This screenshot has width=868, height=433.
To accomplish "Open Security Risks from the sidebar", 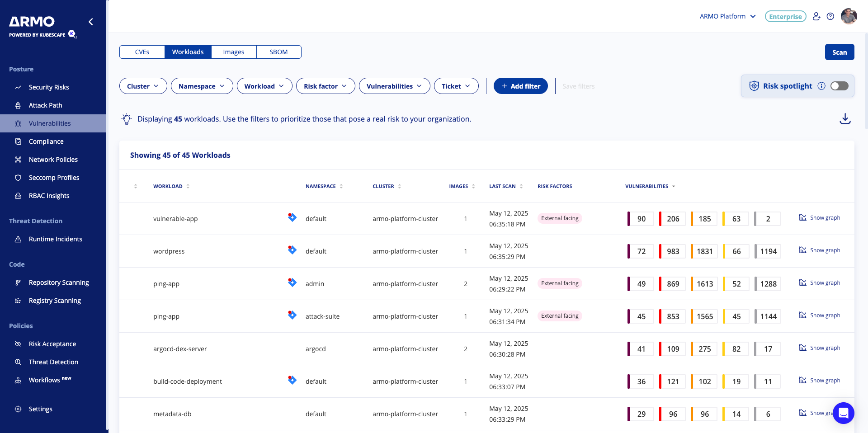I will click(x=53, y=87).
